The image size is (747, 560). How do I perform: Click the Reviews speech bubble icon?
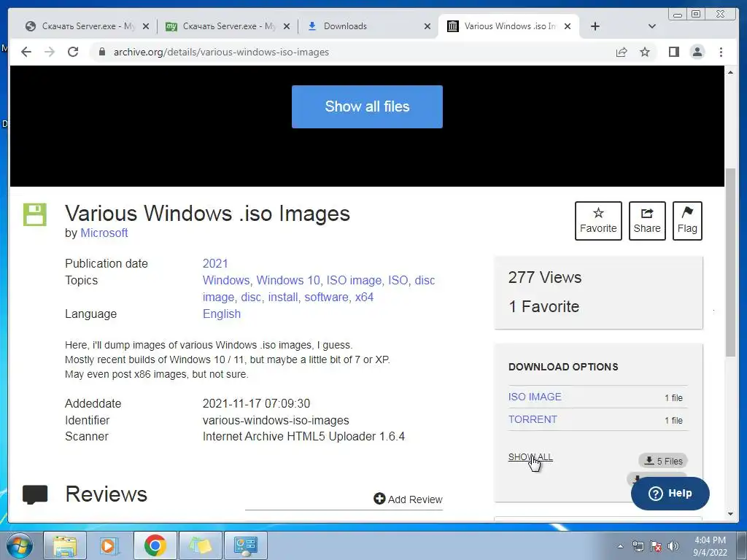35,495
